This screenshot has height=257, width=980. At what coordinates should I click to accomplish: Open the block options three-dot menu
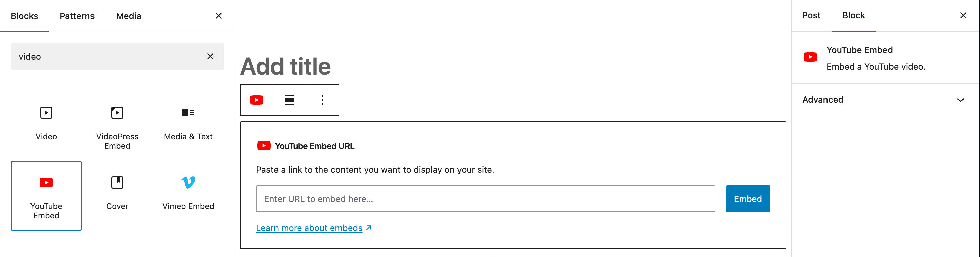pyautogui.click(x=322, y=100)
